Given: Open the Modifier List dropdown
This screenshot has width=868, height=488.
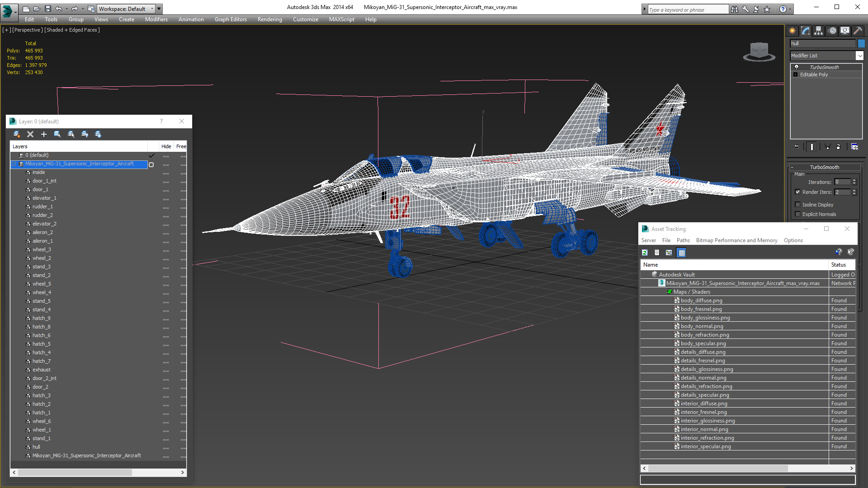Looking at the screenshot, I should 859,56.
